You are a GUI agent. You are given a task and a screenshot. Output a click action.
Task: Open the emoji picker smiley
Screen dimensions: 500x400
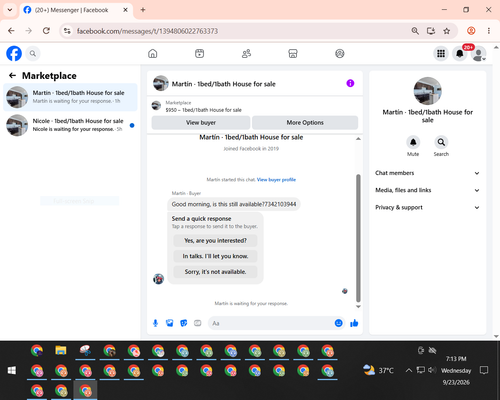(x=338, y=323)
